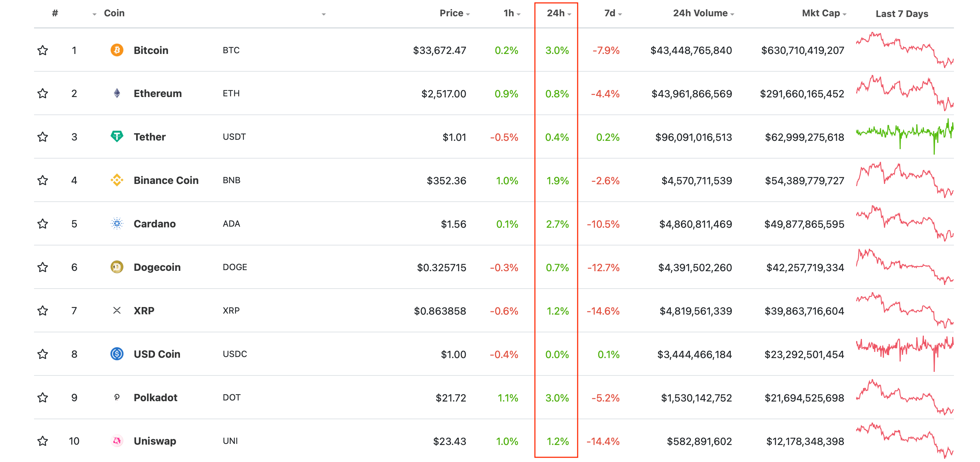Viewport: 980px width, 462px height.
Task: Click Binance Coin price $352.36
Action: point(447,181)
